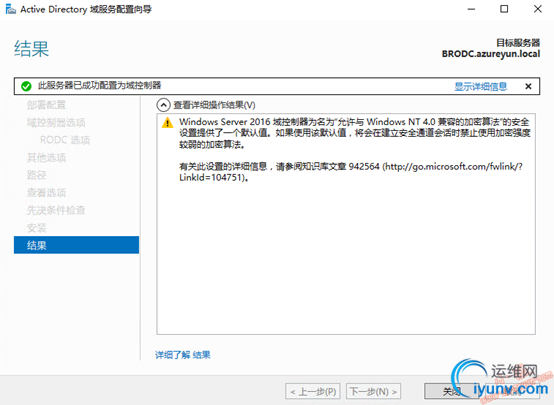Click the yellow warning triangle icon
Screen dimensions: 554x405
167,123
